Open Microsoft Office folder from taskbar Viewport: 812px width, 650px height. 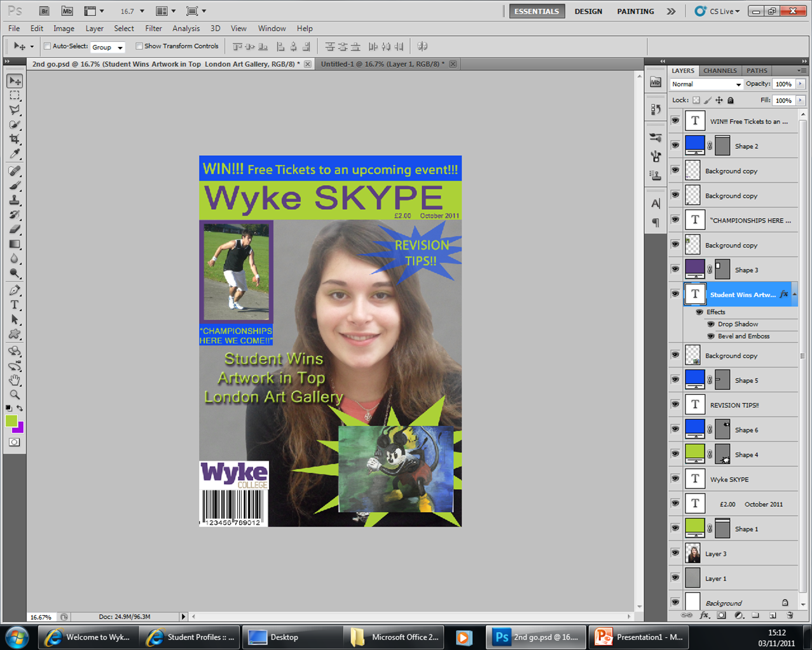(396, 637)
